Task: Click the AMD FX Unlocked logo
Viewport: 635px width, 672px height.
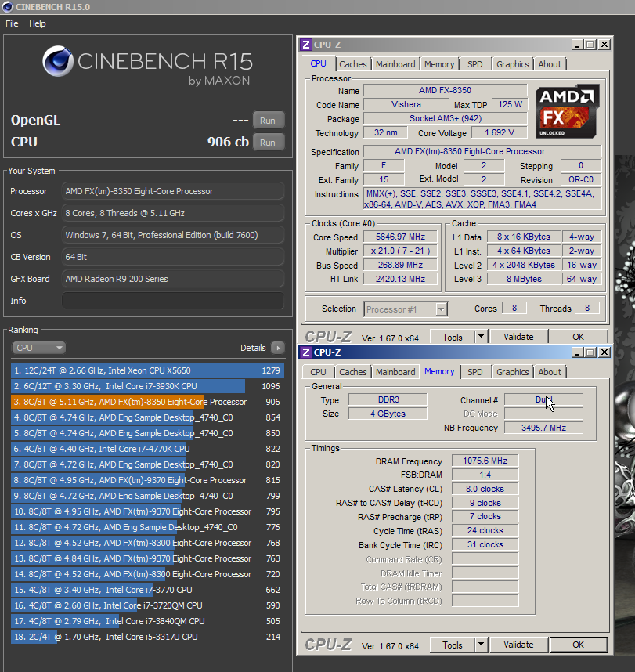Action: pyautogui.click(x=567, y=111)
